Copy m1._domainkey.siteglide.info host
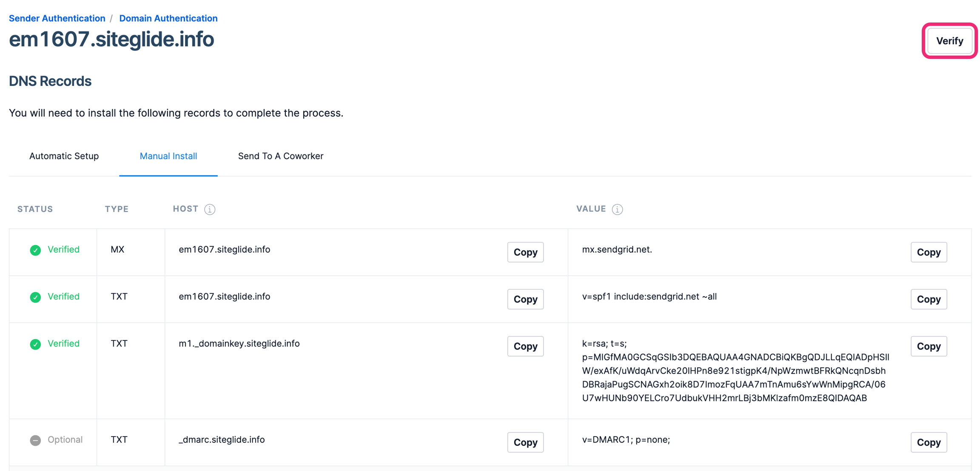 coord(525,346)
